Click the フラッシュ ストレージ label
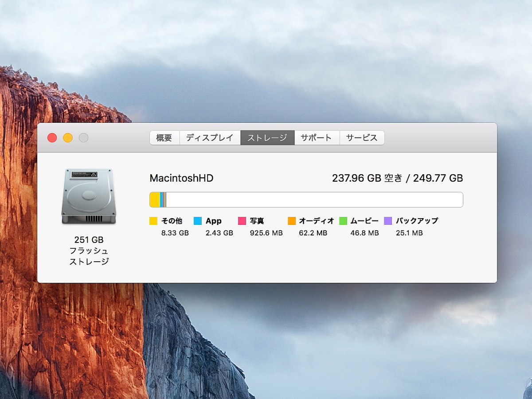Image resolution: width=532 pixels, height=399 pixels. [89, 256]
